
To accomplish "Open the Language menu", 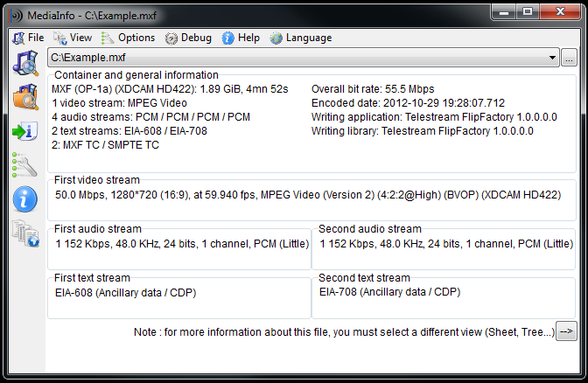I will point(302,38).
